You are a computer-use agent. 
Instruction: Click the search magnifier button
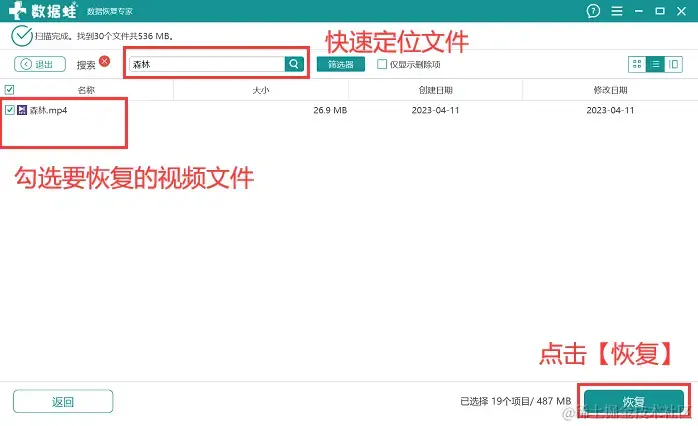(x=294, y=64)
